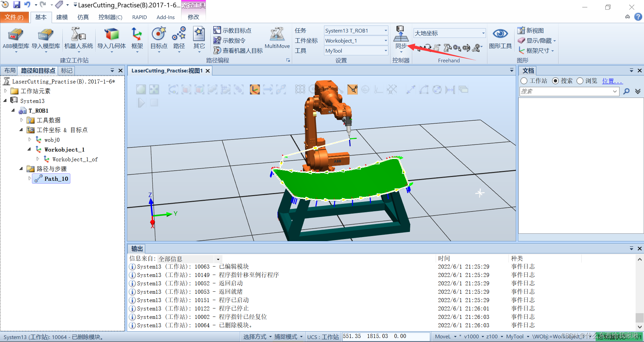This screenshot has height=342, width=644.
Task: Open the 基本 ribbon tab
Action: pyautogui.click(x=41, y=17)
